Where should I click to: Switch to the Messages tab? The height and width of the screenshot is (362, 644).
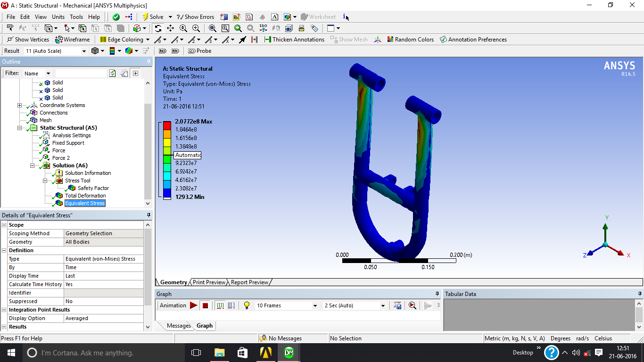click(179, 326)
